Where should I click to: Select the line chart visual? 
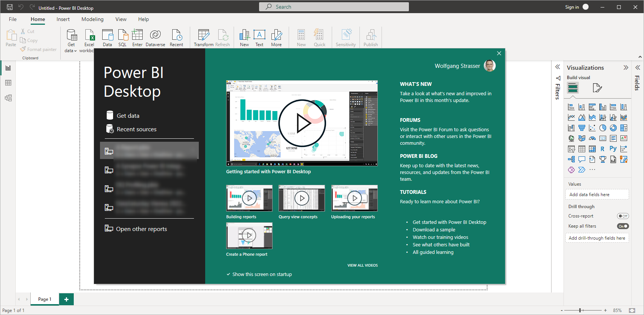pos(571,118)
